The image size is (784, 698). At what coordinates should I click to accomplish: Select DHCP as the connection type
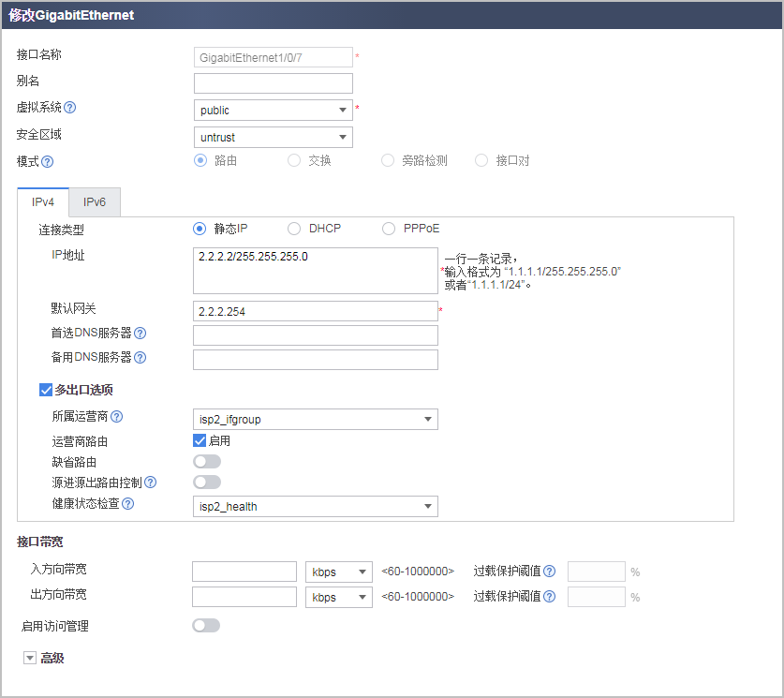click(294, 228)
